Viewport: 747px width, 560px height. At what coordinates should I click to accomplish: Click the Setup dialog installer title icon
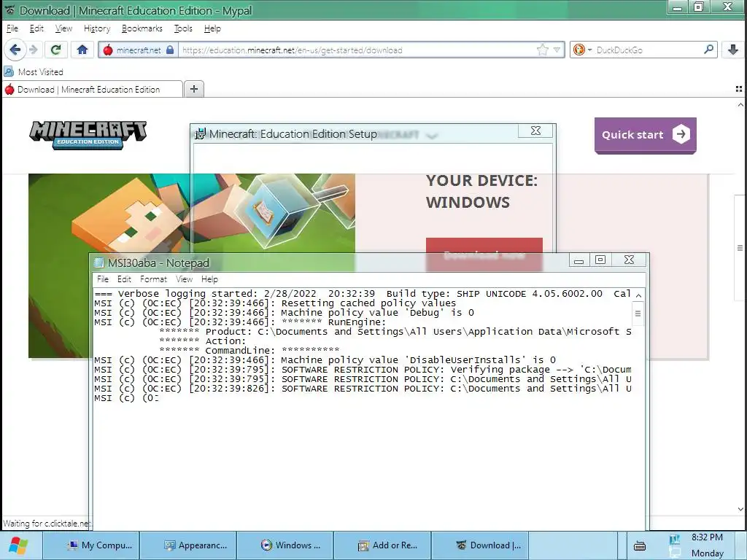point(200,134)
